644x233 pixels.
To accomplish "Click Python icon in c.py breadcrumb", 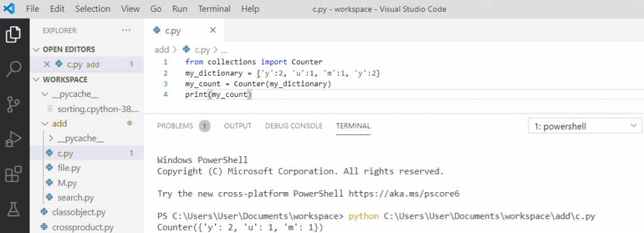I will pos(186,50).
